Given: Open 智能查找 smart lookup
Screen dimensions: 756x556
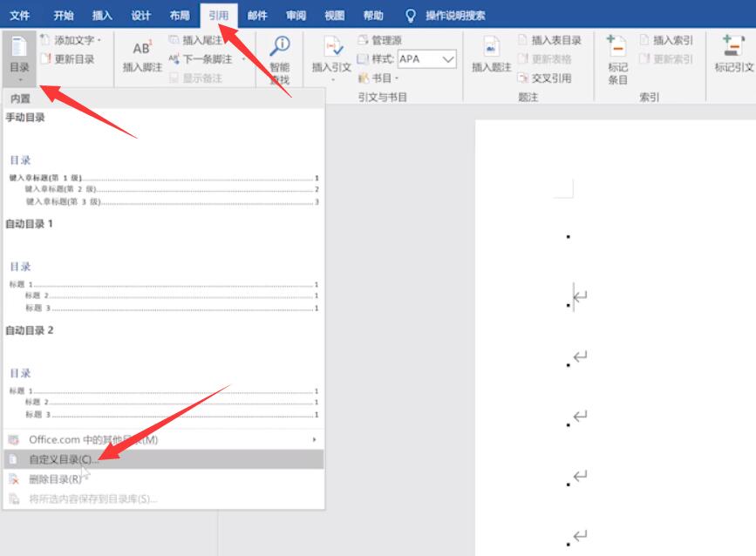Looking at the screenshot, I should pos(280,60).
